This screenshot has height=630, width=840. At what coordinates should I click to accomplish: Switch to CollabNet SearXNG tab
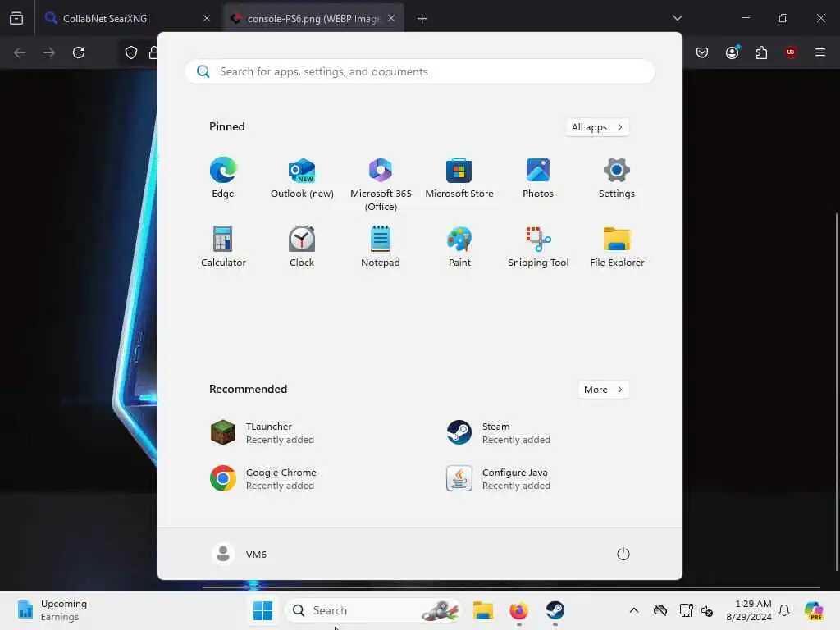tap(127, 18)
